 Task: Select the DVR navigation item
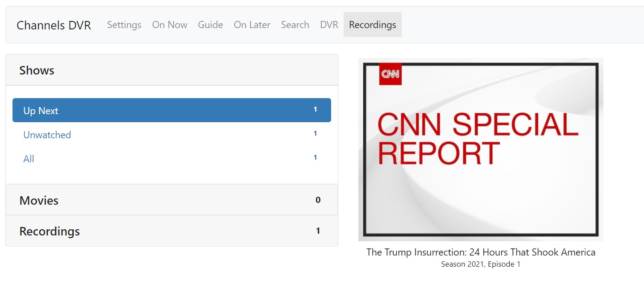(329, 25)
